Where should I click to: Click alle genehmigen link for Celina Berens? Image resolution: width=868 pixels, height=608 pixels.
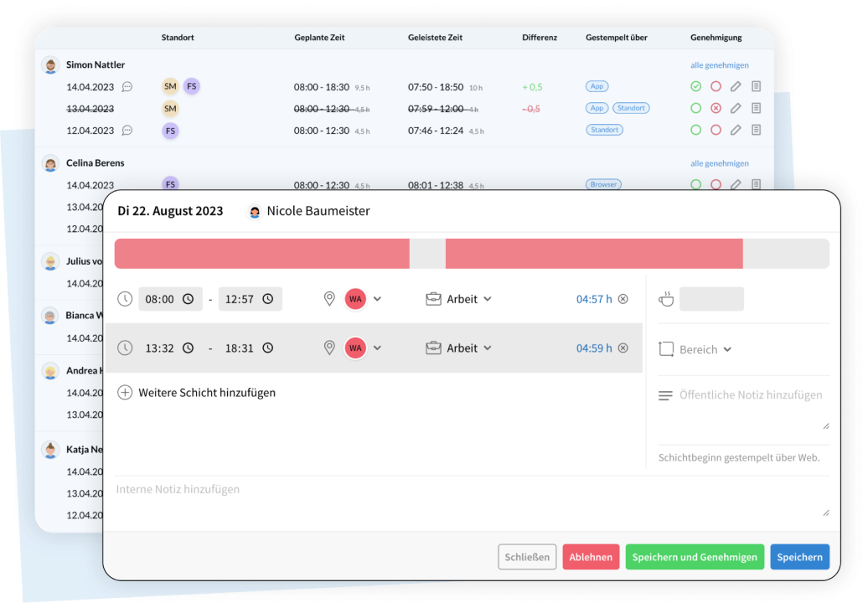click(719, 163)
